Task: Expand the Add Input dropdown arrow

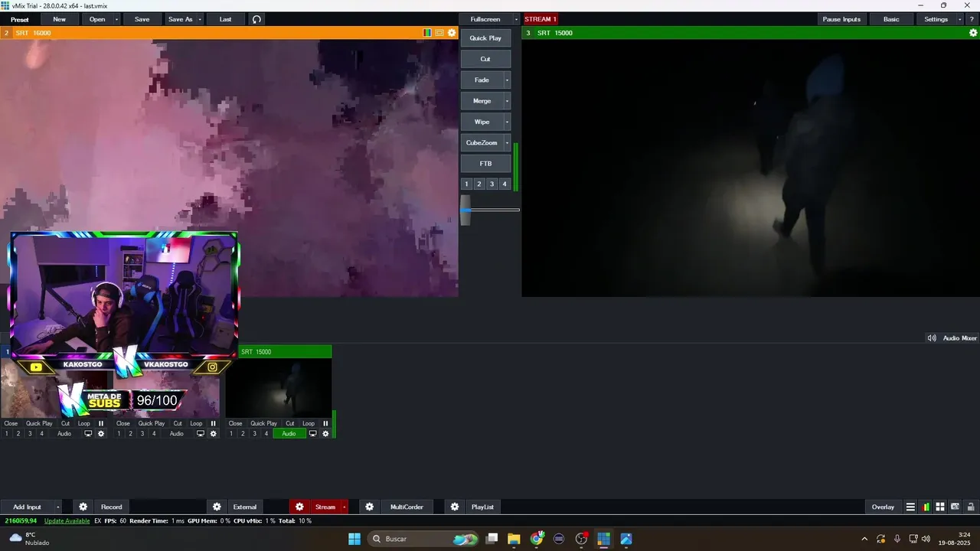Action: [57, 507]
